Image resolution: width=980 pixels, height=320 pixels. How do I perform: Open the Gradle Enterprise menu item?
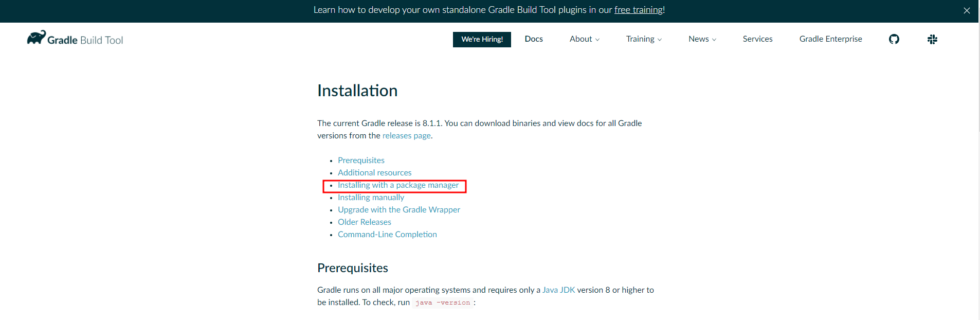pyautogui.click(x=830, y=39)
